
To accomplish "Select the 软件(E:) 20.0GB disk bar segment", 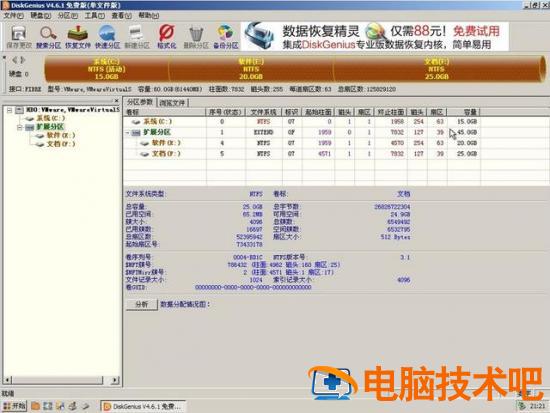I will tap(251, 69).
